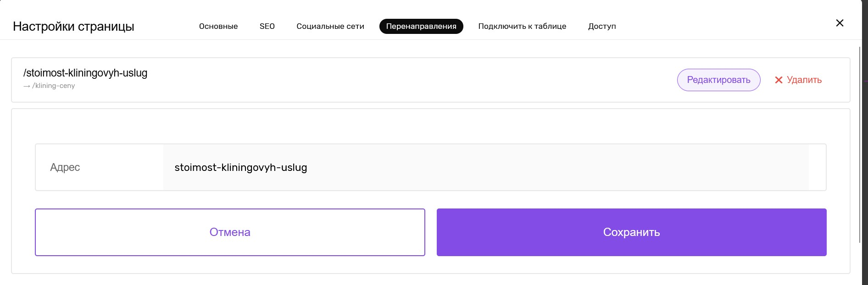Close the page settings dialog
Image resolution: width=868 pixels, height=285 pixels.
[x=840, y=23]
